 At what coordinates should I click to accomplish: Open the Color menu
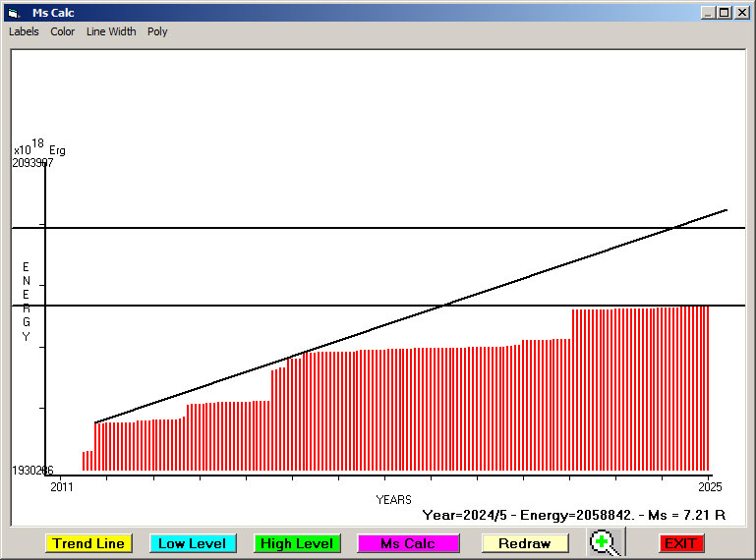(63, 31)
